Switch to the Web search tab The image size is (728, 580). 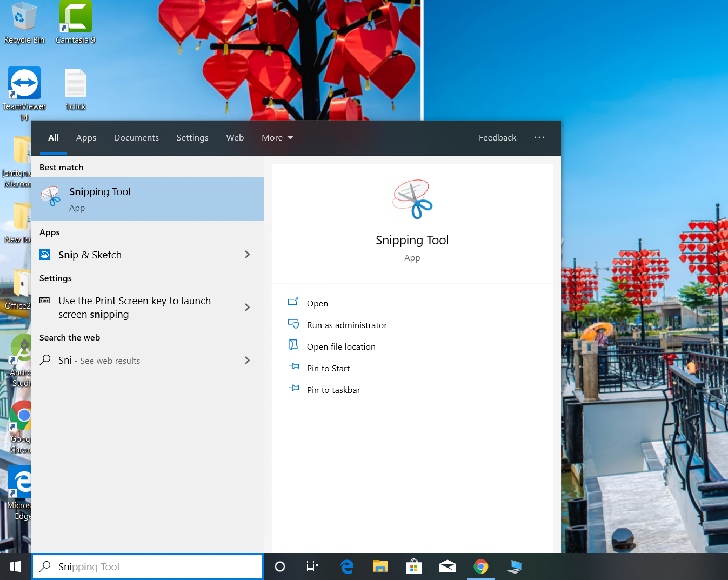(235, 138)
